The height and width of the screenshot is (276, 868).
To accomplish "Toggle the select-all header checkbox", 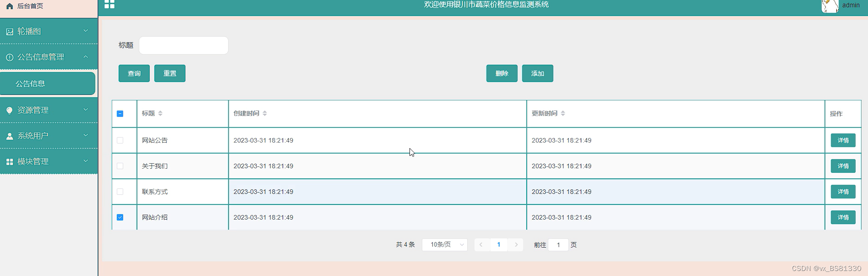I will (120, 114).
